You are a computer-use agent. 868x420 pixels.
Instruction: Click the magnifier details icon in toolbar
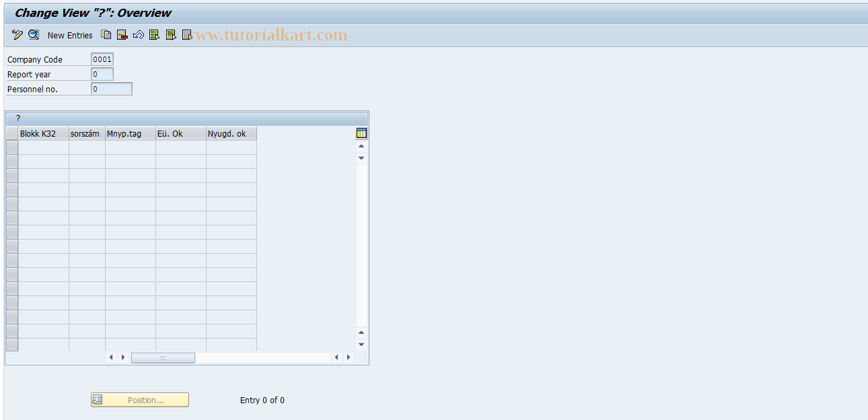(x=34, y=35)
